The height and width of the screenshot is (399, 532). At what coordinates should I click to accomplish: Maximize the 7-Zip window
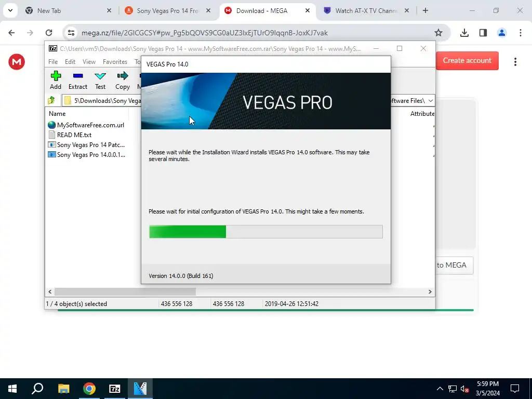[x=400, y=48]
